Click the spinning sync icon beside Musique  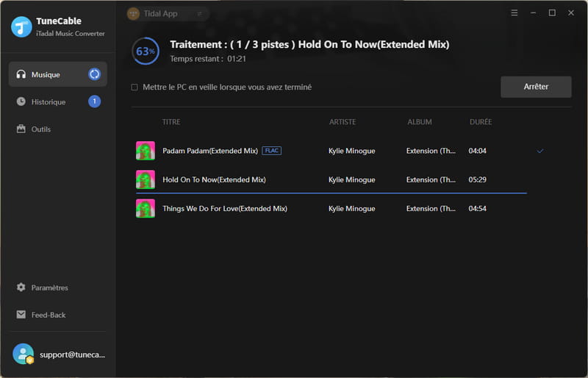95,74
